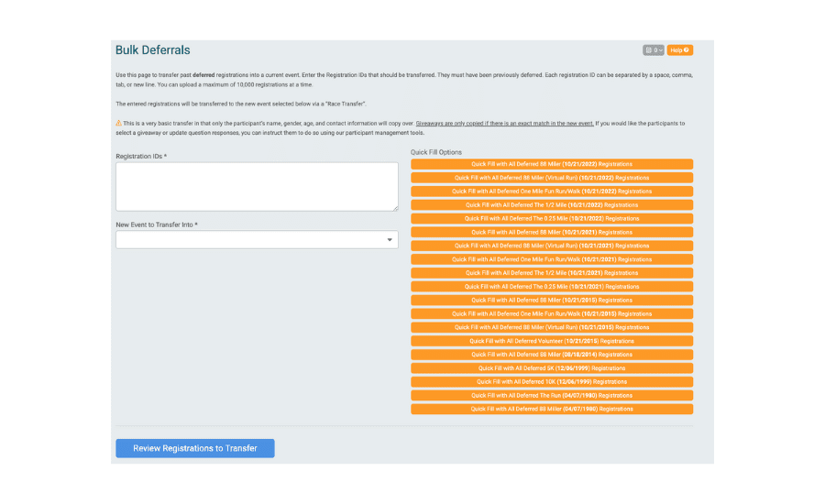This screenshot has height=504, width=825.
Task: Quick fill The Run 04/07/1980 registrations
Action: coord(552,396)
